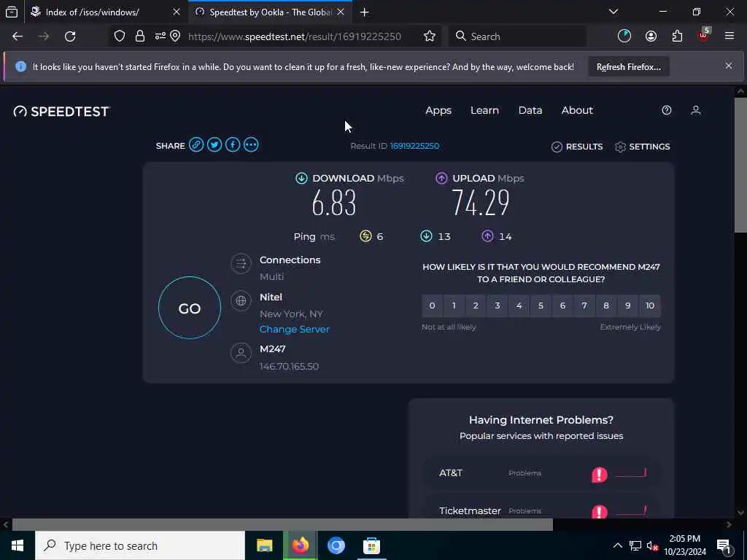The height and width of the screenshot is (560, 747).
Task: Open the Chrome-like blue browser icon in taskbar
Action: click(x=336, y=545)
